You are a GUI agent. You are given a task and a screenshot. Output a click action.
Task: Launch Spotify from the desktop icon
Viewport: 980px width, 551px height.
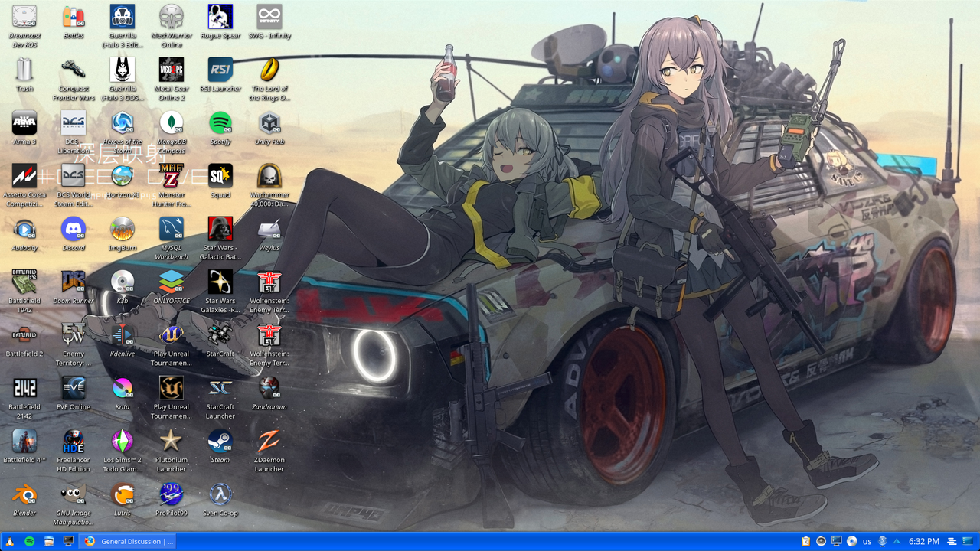pyautogui.click(x=220, y=122)
